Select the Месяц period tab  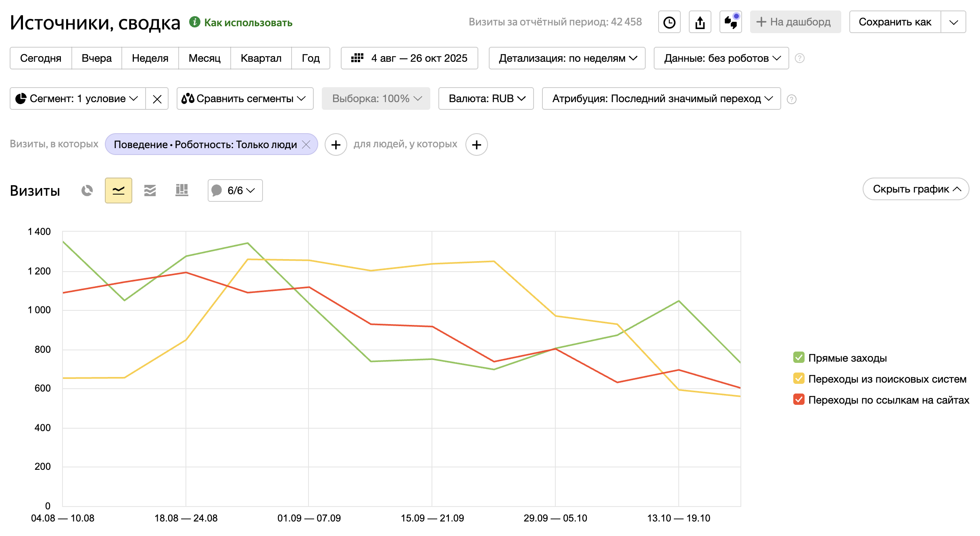pyautogui.click(x=204, y=59)
